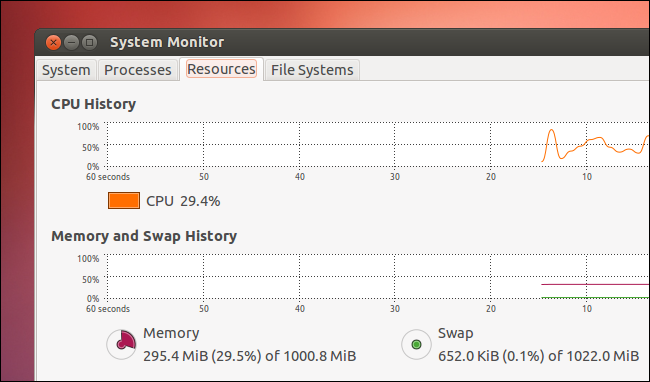The width and height of the screenshot is (650, 382).
Task: Click the CPU 29.4% label
Action: click(x=183, y=201)
